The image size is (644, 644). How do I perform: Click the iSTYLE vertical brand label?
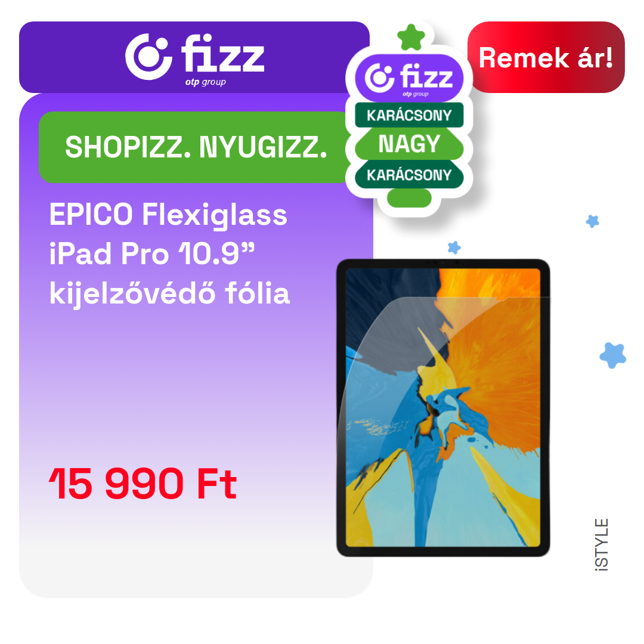601,544
